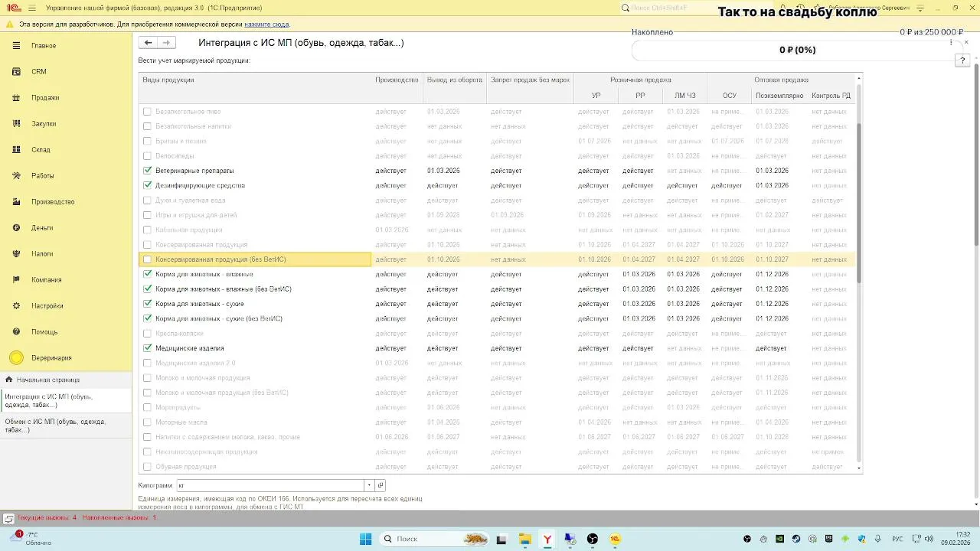Check Обувная продукция checkbox
This screenshot has width=980, height=551.
pyautogui.click(x=148, y=467)
